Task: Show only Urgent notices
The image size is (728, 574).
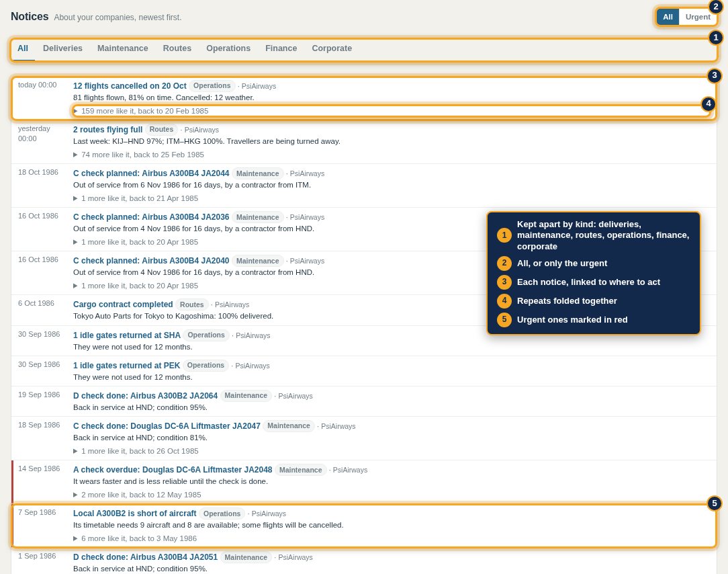Action: tap(698, 17)
